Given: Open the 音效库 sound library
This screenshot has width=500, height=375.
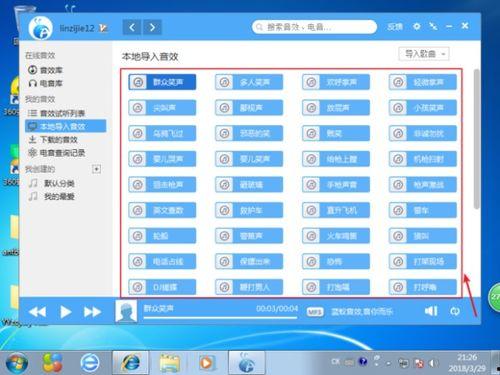Looking at the screenshot, I should tap(45, 70).
